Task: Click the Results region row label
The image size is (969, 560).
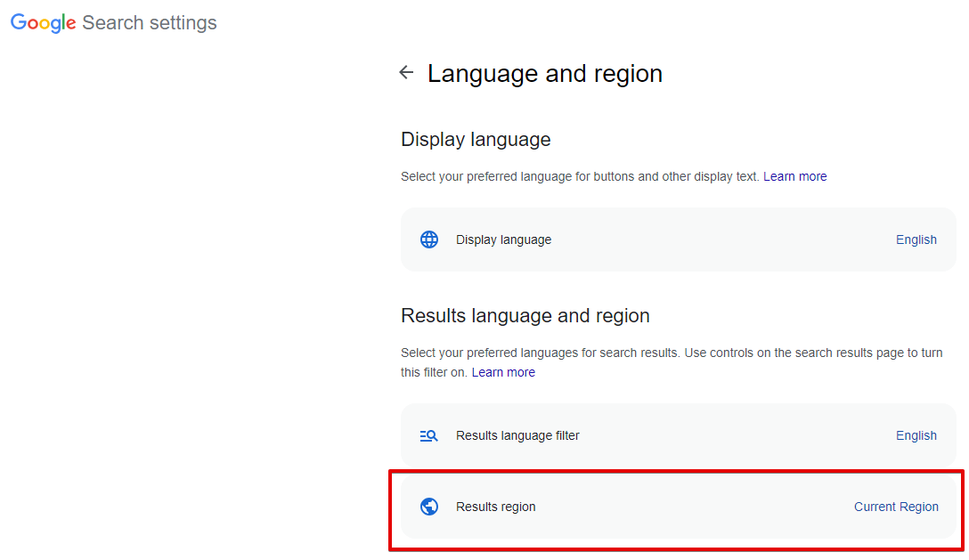Action: pyautogui.click(x=496, y=506)
